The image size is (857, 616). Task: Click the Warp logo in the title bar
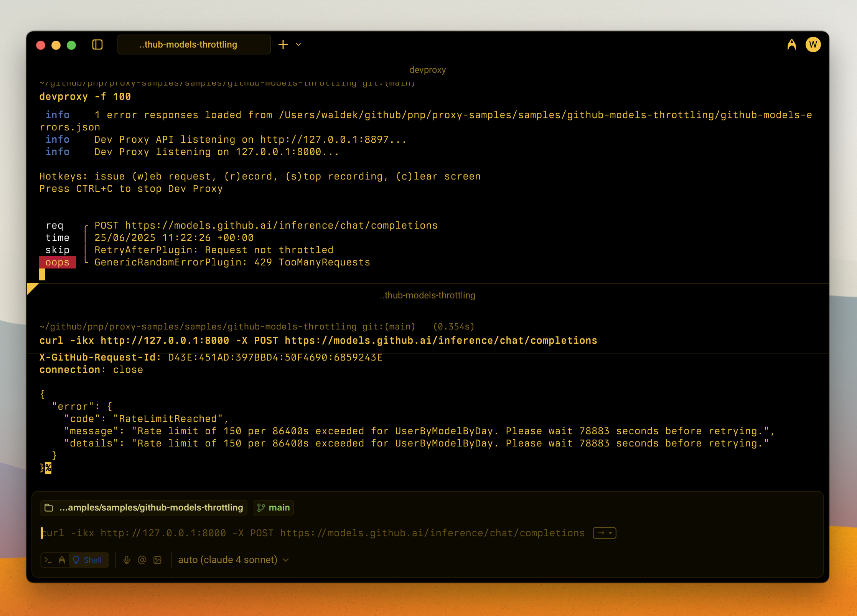click(792, 44)
